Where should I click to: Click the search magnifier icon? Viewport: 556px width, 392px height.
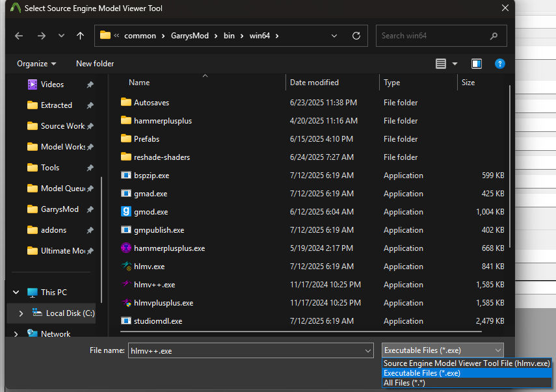click(x=494, y=36)
